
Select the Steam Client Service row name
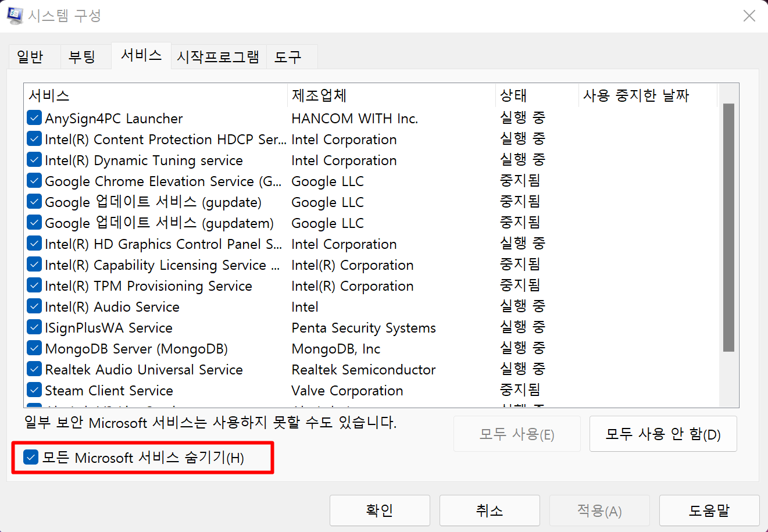[x=109, y=391]
